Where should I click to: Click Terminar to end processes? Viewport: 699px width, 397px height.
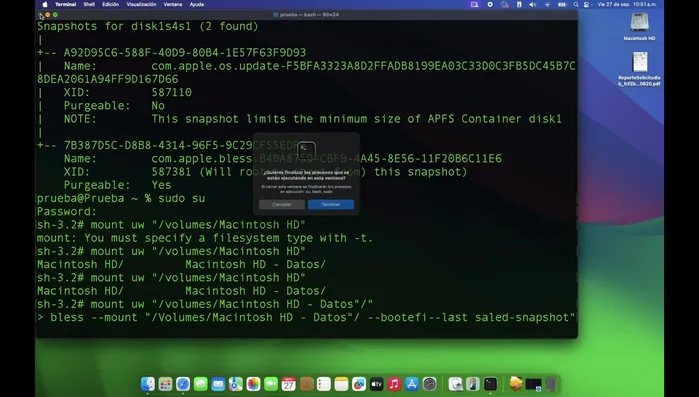click(x=331, y=204)
